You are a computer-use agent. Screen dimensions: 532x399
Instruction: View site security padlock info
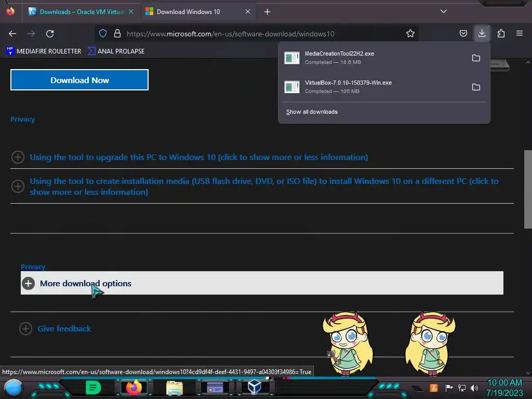point(117,34)
